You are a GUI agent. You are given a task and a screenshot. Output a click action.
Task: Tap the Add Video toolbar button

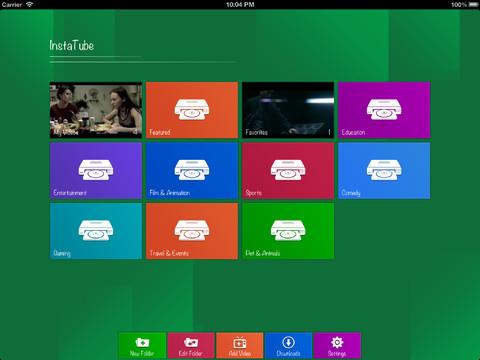[240, 345]
